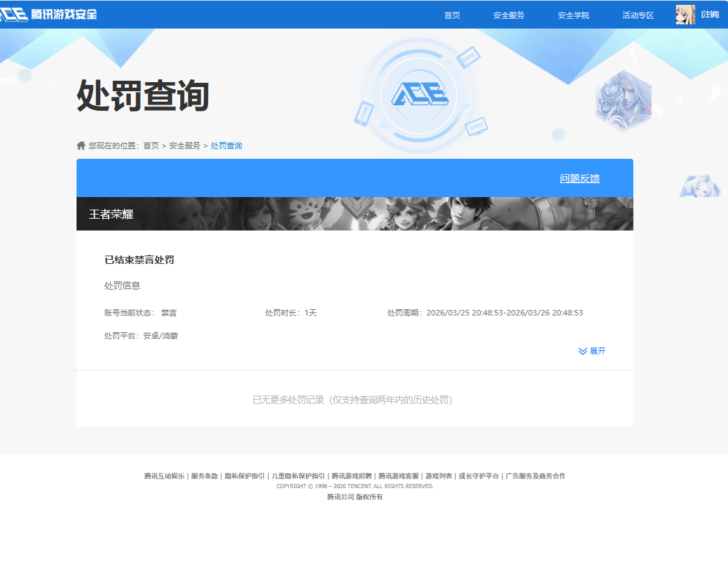Click the 注销 logout link
Image resolution: width=728 pixels, height=578 pixels.
(x=710, y=15)
